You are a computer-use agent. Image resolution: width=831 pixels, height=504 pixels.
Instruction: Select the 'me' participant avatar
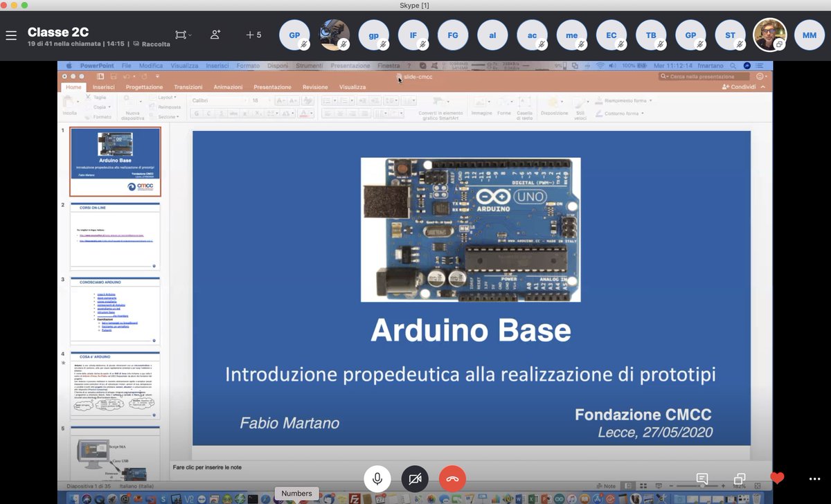(x=572, y=35)
